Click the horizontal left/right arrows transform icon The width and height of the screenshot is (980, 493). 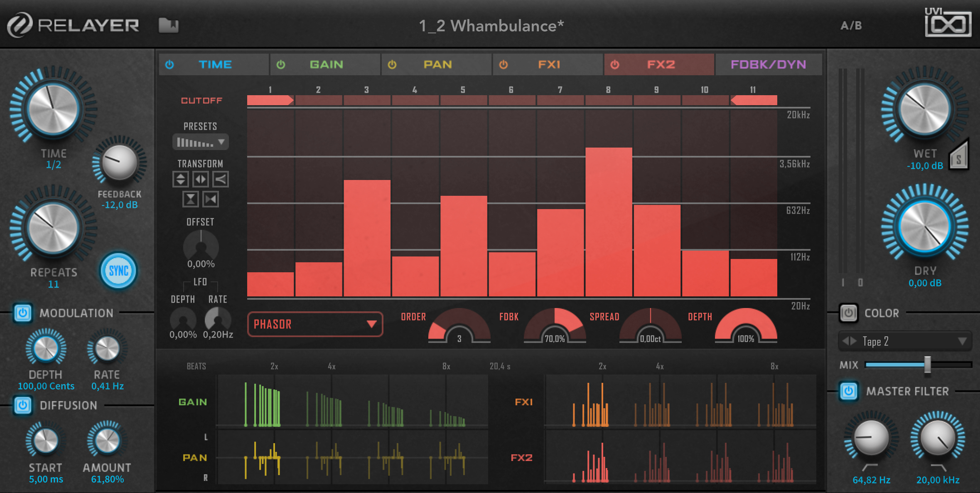(x=201, y=180)
